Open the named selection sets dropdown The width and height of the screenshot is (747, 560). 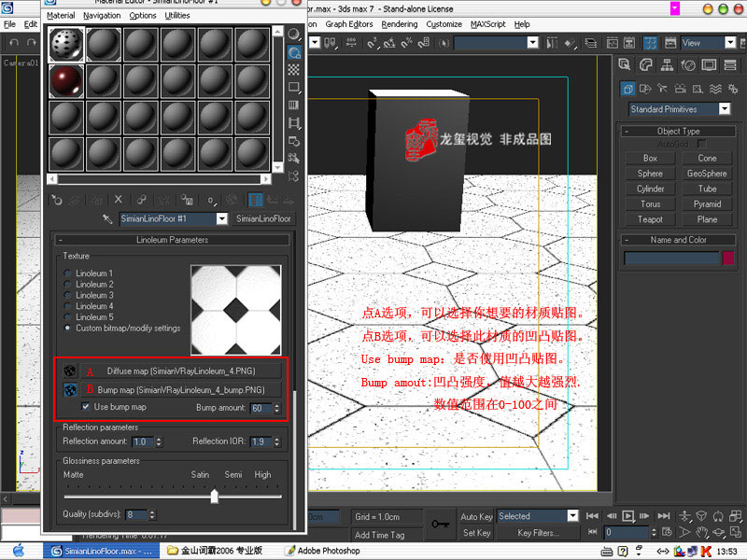533,43
